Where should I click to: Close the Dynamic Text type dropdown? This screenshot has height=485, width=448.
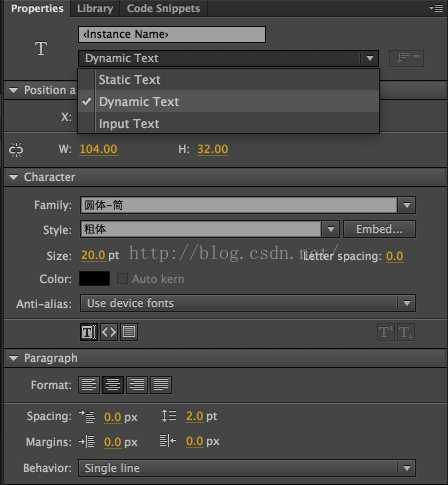coord(228,58)
